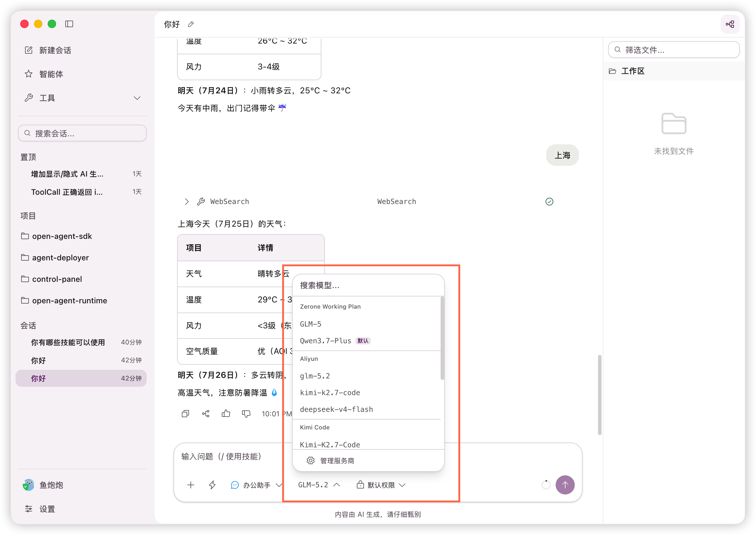Click the plus attach icon

191,485
